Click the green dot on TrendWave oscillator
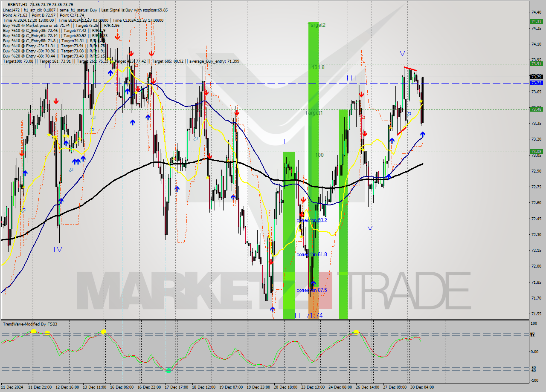This screenshot has width=546, height=392. (x=168, y=371)
